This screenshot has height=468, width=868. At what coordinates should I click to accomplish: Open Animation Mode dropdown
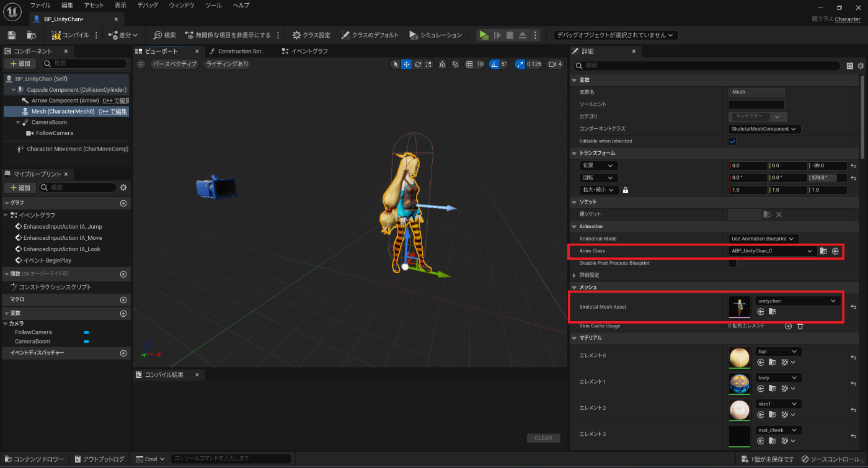763,239
